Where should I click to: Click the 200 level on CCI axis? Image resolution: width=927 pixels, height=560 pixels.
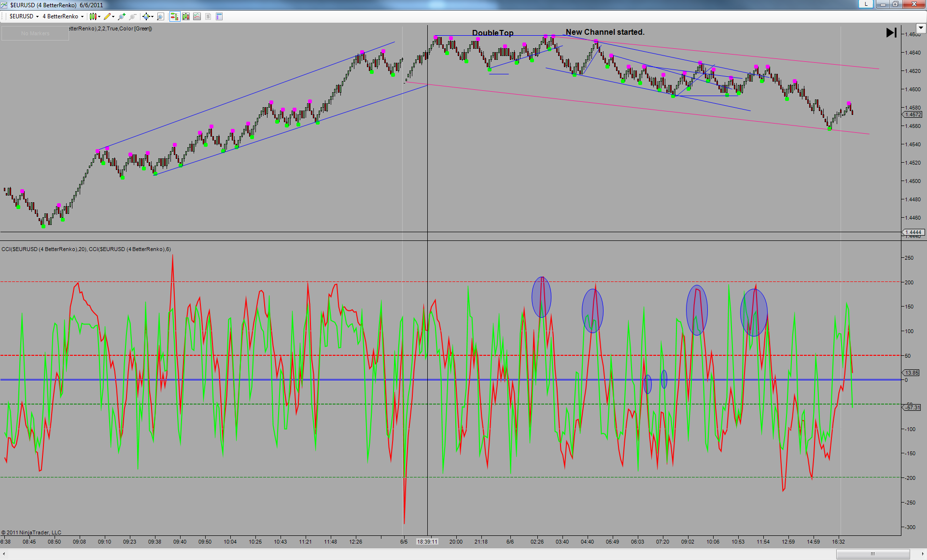point(909,282)
